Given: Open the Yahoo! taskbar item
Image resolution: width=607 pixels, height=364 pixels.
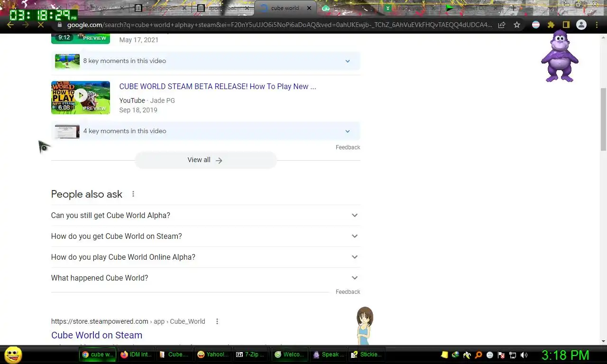Looking at the screenshot, I should tap(213, 355).
